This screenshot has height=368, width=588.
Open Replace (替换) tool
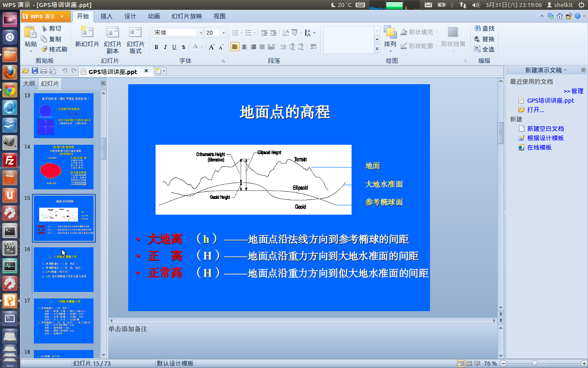coord(484,39)
